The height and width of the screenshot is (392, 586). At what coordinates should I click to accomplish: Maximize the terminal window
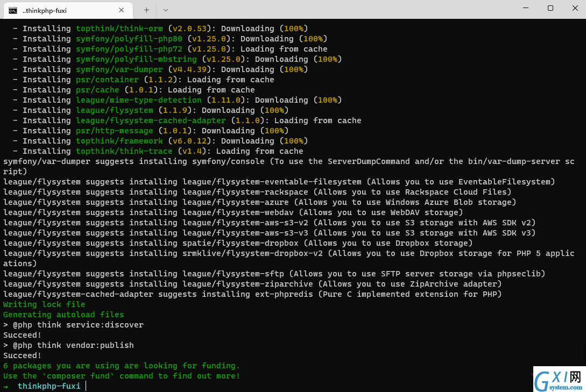point(550,8)
